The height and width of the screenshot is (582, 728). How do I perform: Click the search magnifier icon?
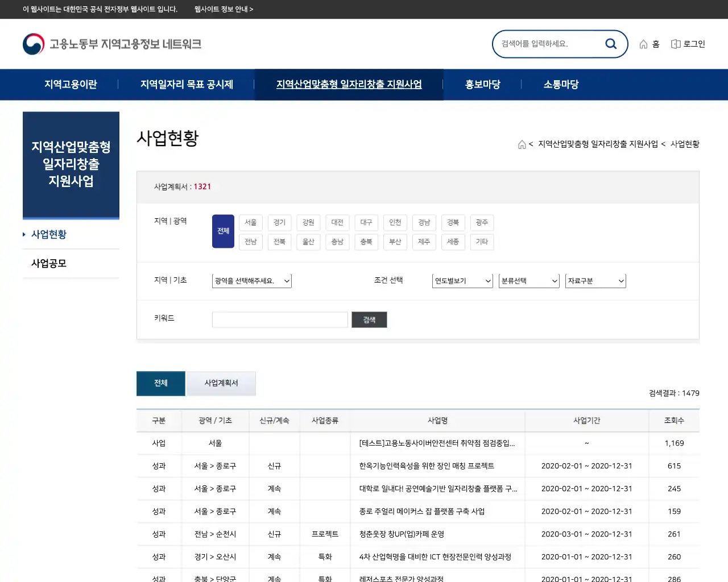(x=611, y=43)
